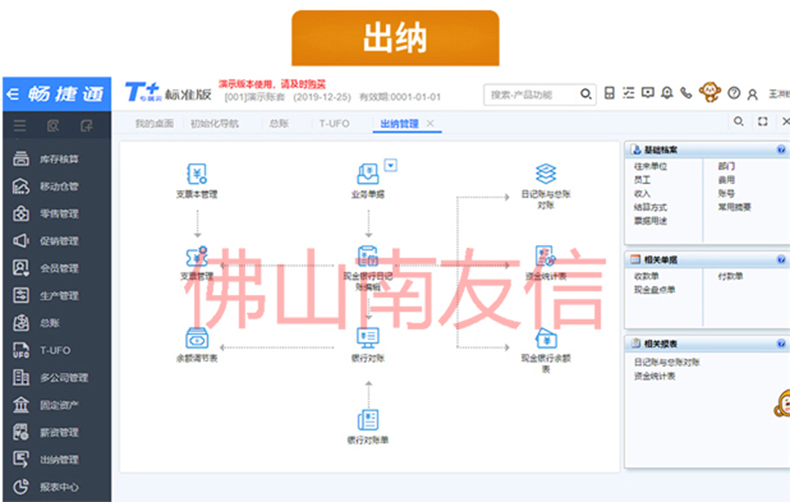This screenshot has height=502, width=790.
Task: Open 日记账与总账对账 link in 相关报表
Action: 667,362
